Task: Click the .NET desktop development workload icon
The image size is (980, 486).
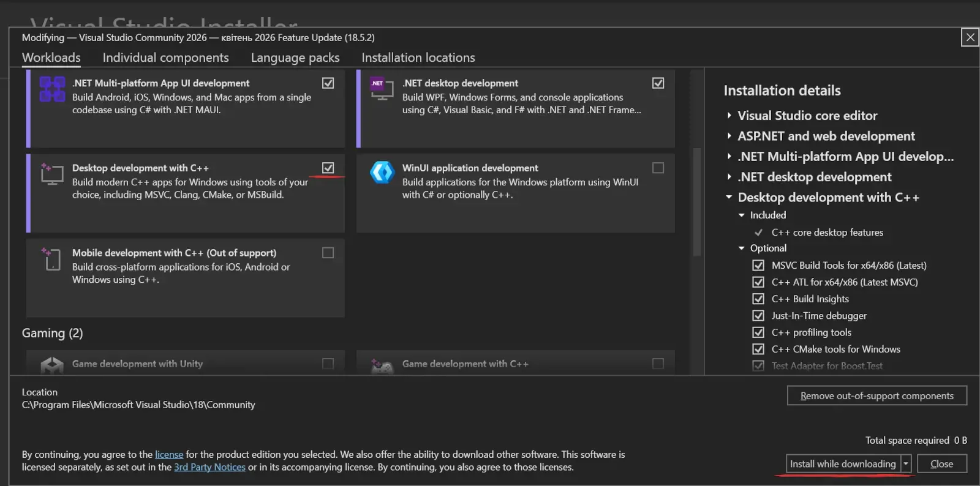Action: (382, 89)
